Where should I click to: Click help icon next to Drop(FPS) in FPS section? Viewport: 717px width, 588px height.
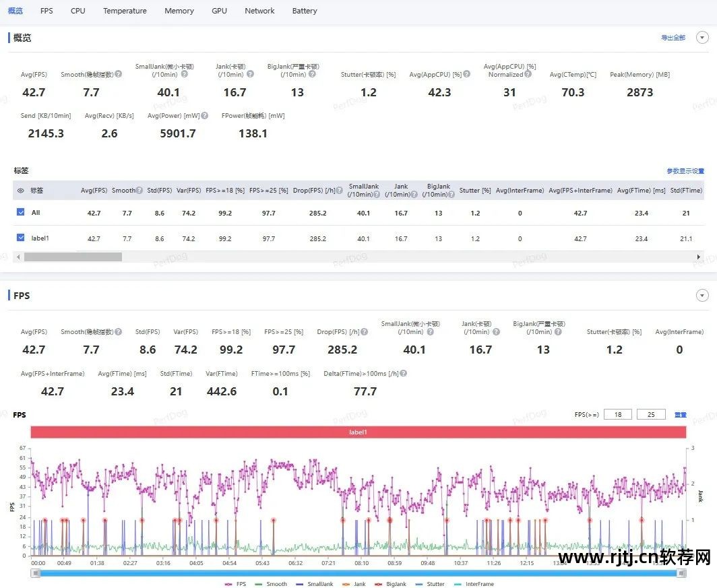pos(364,332)
